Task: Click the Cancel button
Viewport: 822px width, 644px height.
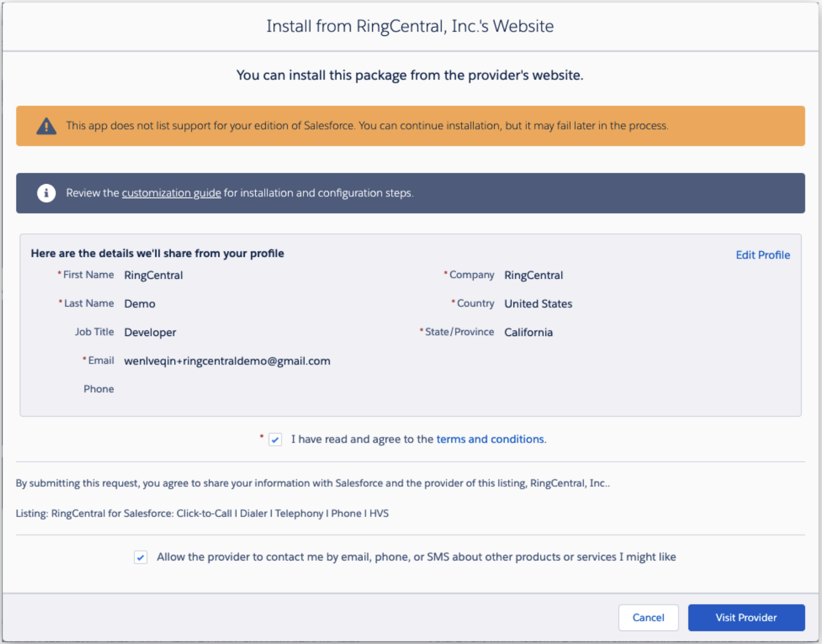Action: pos(648,618)
